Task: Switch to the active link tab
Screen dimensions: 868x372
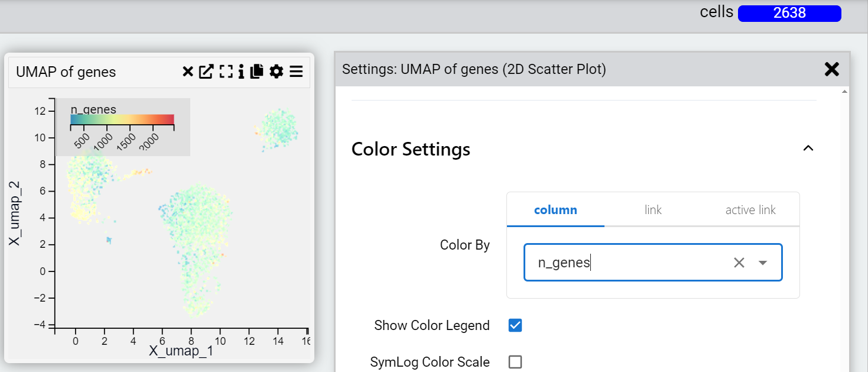Action: 750,210
